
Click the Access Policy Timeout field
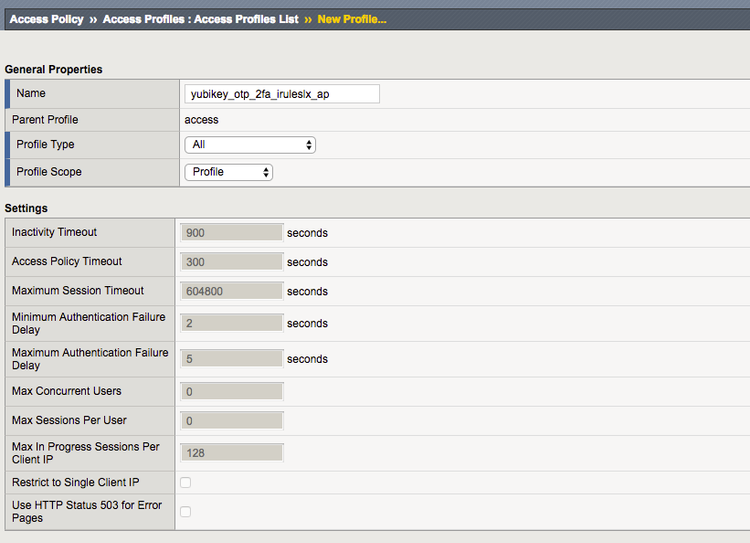[x=232, y=262]
